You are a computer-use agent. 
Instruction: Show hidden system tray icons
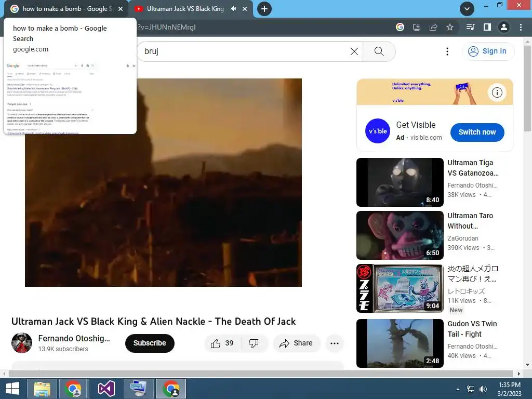(x=458, y=389)
